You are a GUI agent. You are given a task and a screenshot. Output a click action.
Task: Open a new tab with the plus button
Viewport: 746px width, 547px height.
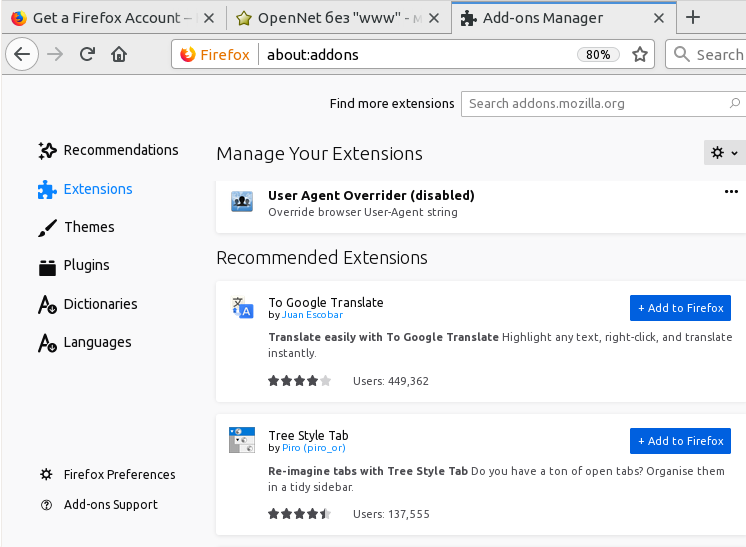point(693,18)
